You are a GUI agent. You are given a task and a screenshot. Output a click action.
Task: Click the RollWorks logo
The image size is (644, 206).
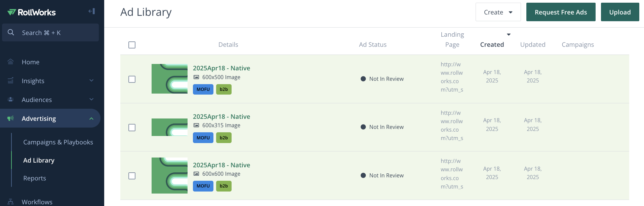tap(32, 12)
